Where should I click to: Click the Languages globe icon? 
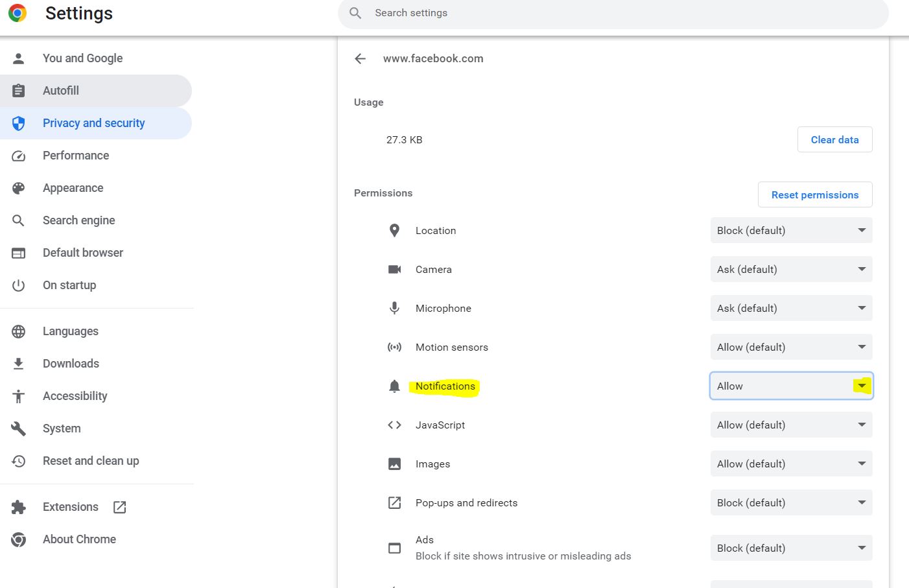point(19,331)
